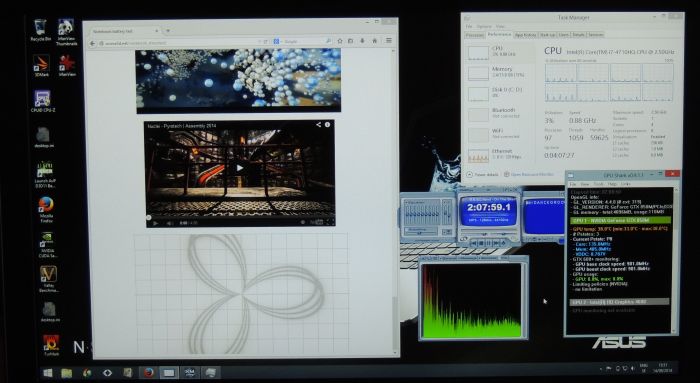Open the Recycle Bin icon

coord(40,30)
